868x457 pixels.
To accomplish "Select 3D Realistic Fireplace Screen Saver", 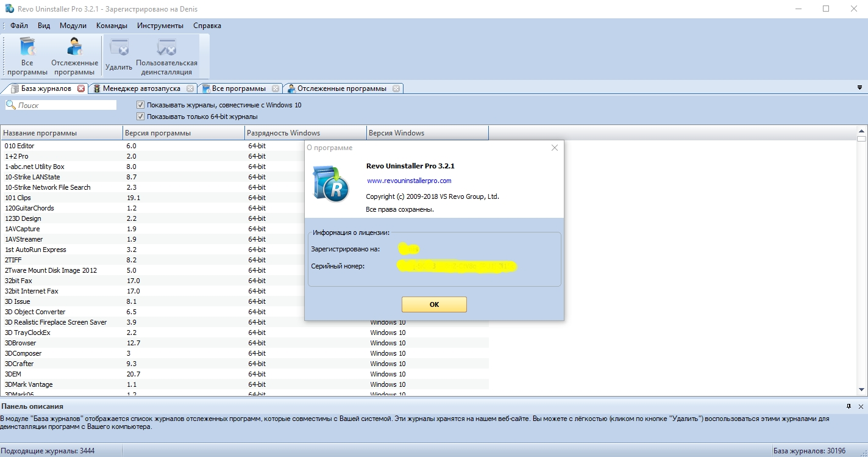I will (x=244, y=322).
